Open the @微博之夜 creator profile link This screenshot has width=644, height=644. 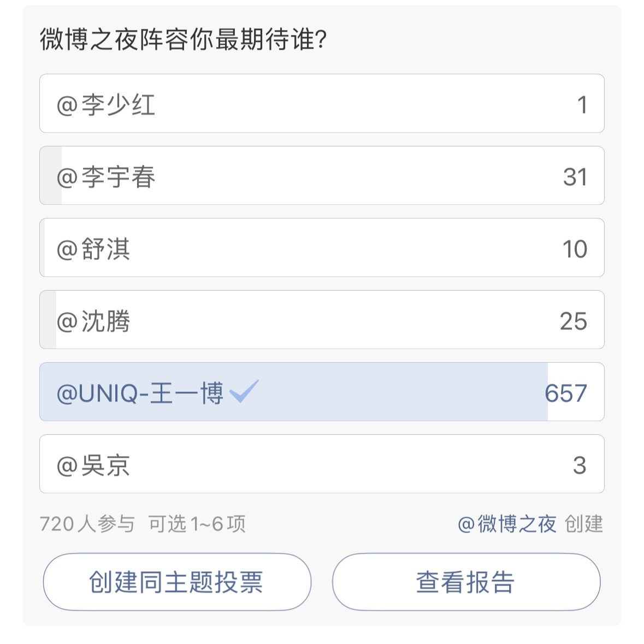coord(507,524)
